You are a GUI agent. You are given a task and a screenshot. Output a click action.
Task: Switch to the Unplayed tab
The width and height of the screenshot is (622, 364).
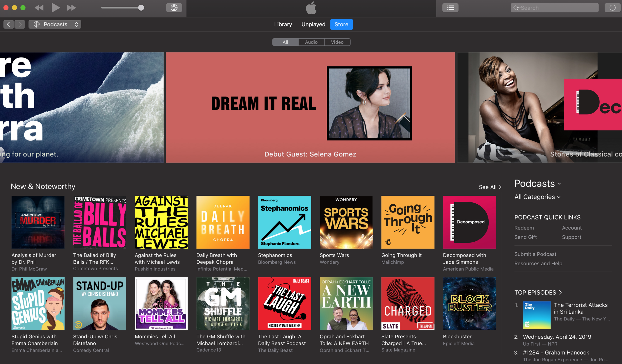313,24
